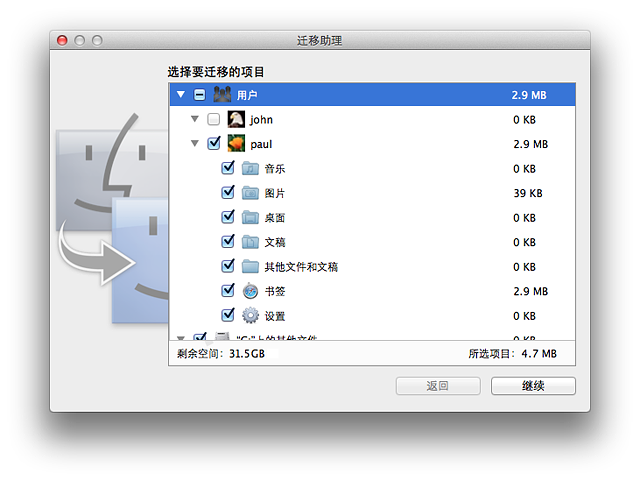
Task: Click the 图片 pictures folder icon
Action: click(250, 193)
